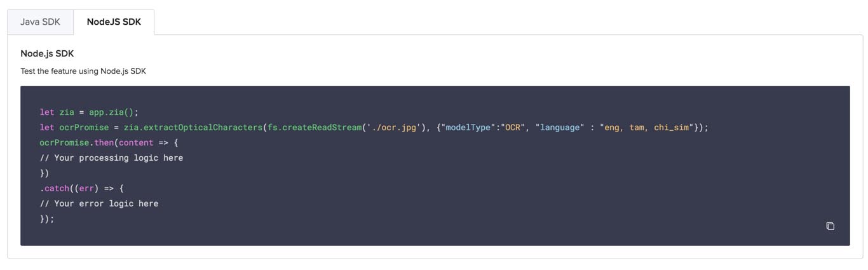Click the "language" key in code
This screenshot has width=868, height=270.
[560, 128]
